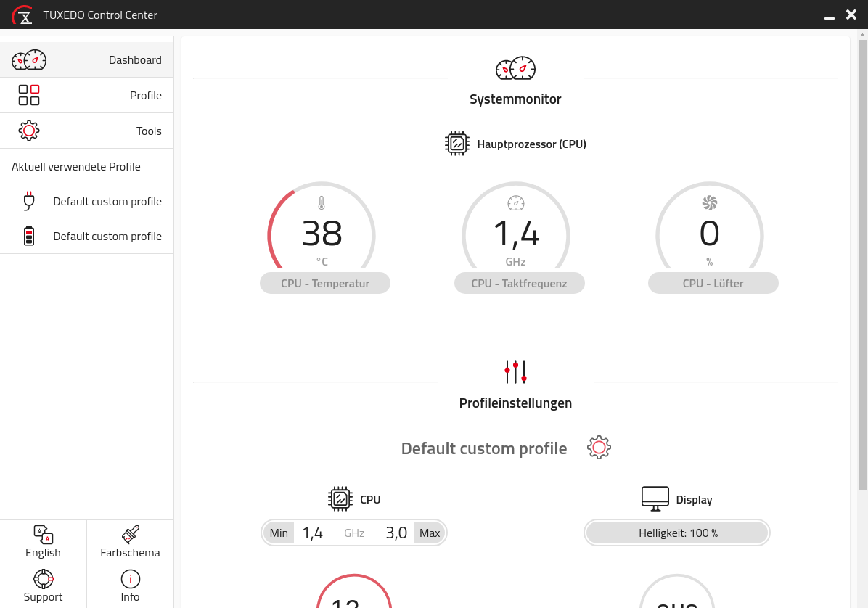Click the power plug icon

point(29,201)
